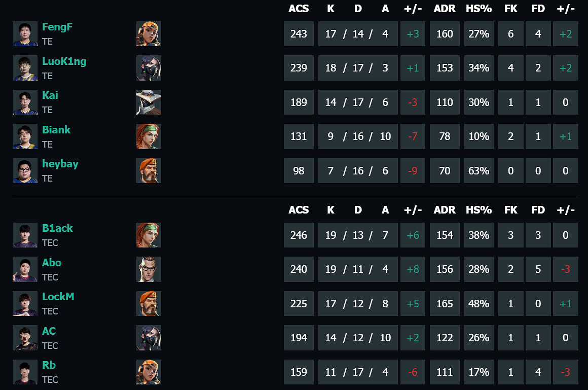Click Abo's Chamber agent icon
This screenshot has height=390, width=588.
pyautogui.click(x=149, y=269)
